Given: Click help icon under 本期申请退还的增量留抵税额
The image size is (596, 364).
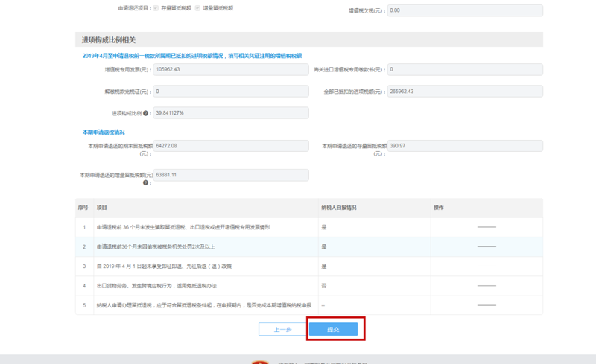Looking at the screenshot, I should pyautogui.click(x=146, y=182).
